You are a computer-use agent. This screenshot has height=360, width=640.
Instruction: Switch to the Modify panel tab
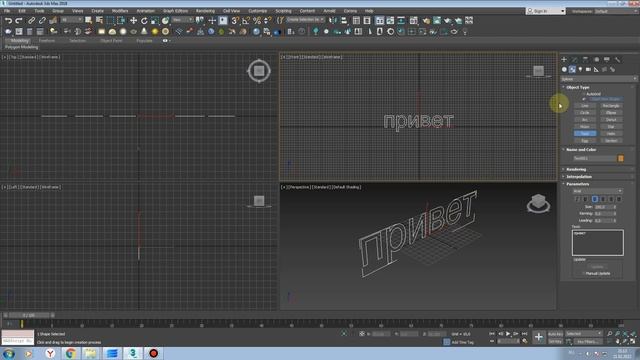click(x=574, y=60)
